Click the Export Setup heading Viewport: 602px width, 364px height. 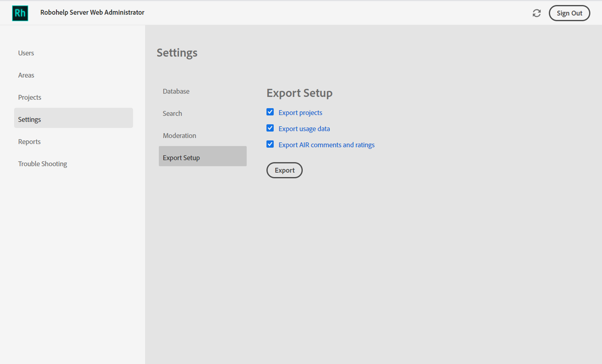[299, 93]
